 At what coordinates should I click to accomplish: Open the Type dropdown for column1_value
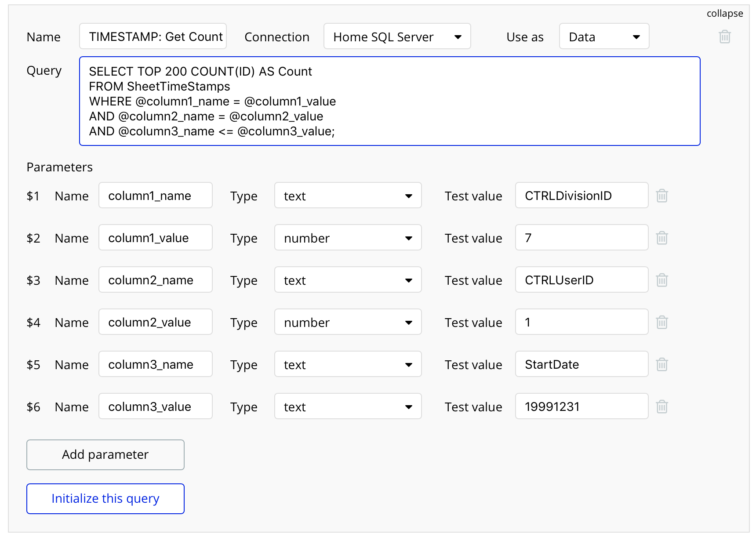(x=348, y=238)
